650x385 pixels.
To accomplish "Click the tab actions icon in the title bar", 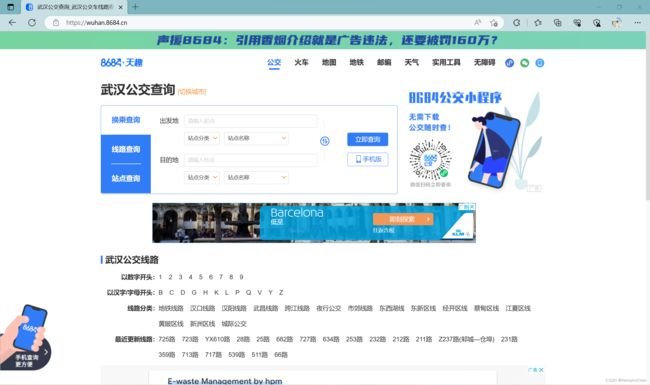I will click(11, 7).
